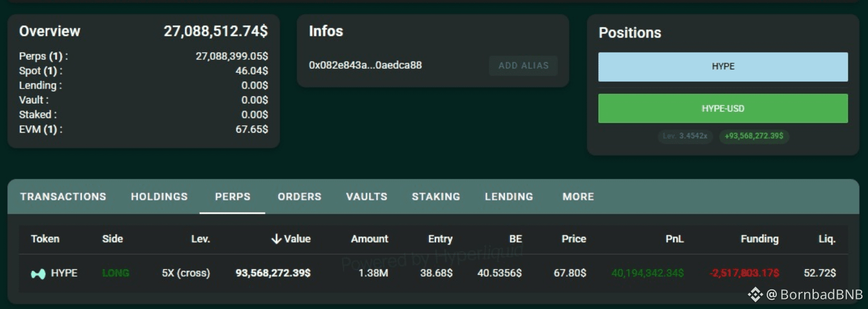868x309 pixels.
Task: Expand the More menu tab
Action: [578, 196]
